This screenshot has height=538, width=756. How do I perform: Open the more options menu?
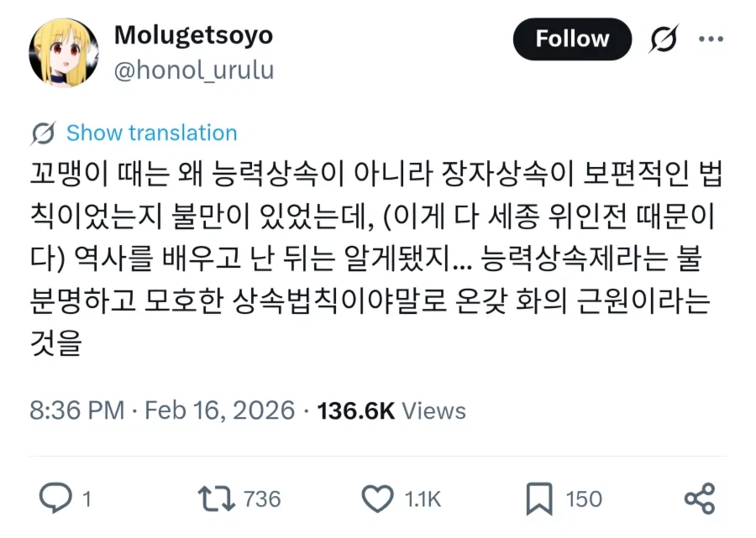pos(712,37)
